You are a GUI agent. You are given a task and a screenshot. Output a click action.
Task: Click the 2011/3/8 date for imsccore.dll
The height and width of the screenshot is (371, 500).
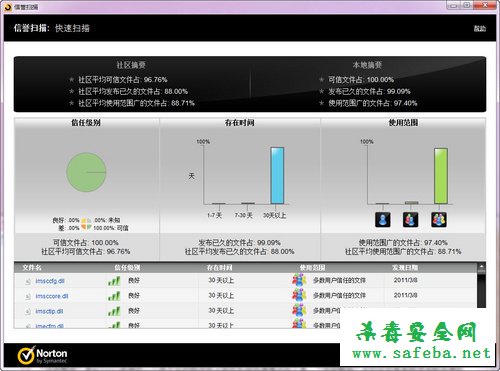405,295
